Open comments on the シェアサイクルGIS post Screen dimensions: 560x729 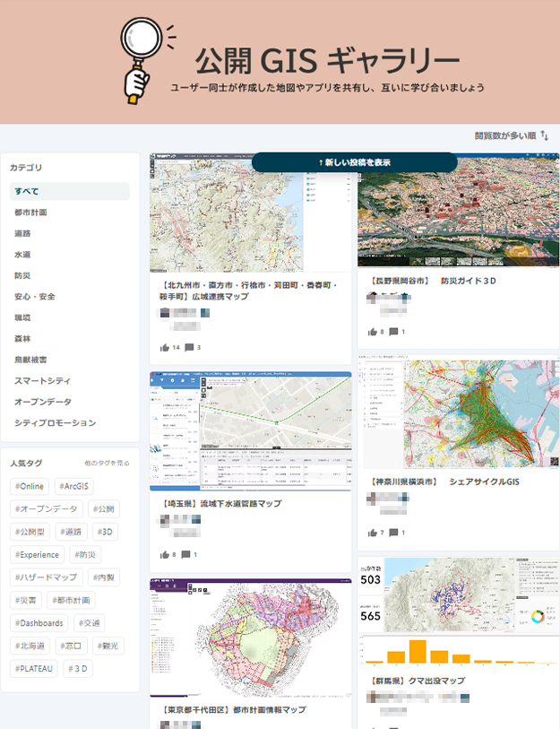393,533
